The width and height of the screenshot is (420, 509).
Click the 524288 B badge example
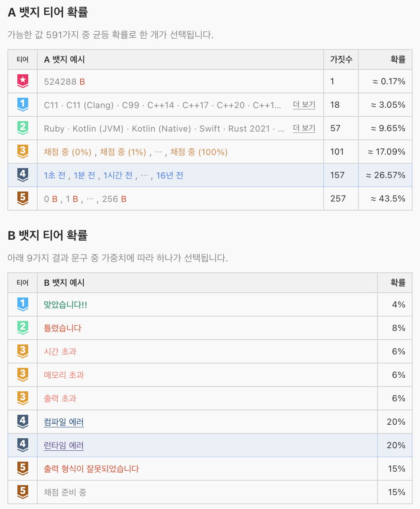(x=64, y=81)
